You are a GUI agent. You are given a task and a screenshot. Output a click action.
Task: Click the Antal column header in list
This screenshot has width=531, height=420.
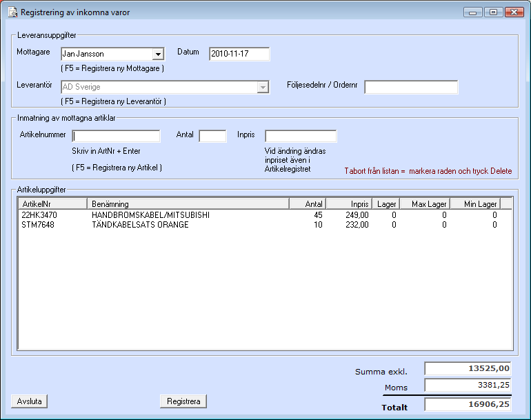308,204
